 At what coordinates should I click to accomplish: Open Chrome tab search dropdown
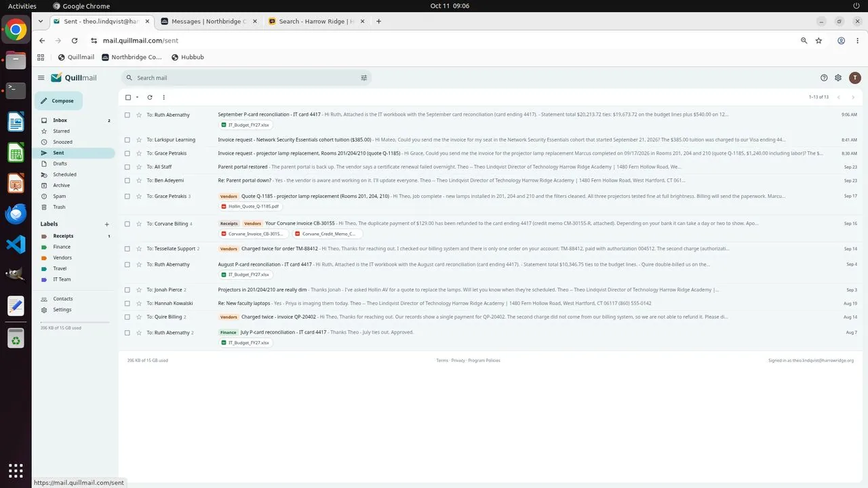41,21
